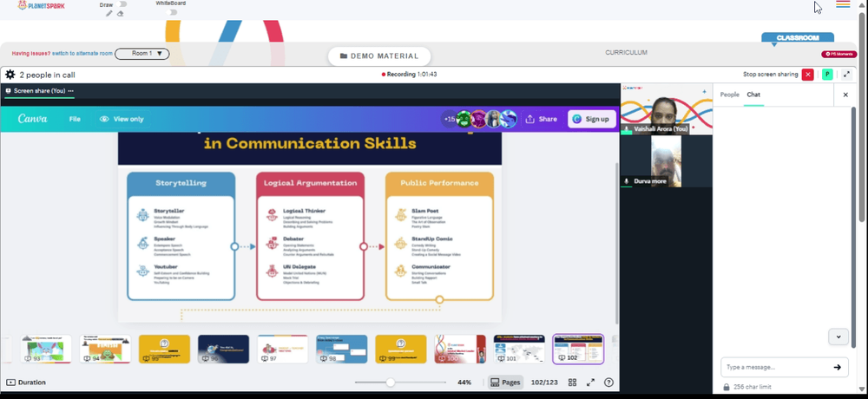868x399 pixels.
Task: Open the Canva File menu
Action: point(75,119)
